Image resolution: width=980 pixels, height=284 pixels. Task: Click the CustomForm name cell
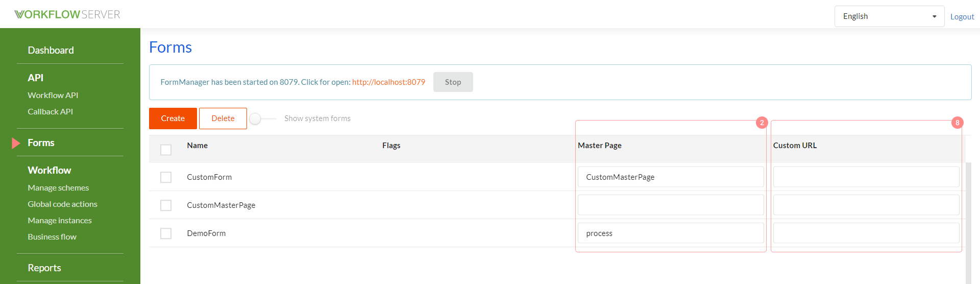point(209,177)
